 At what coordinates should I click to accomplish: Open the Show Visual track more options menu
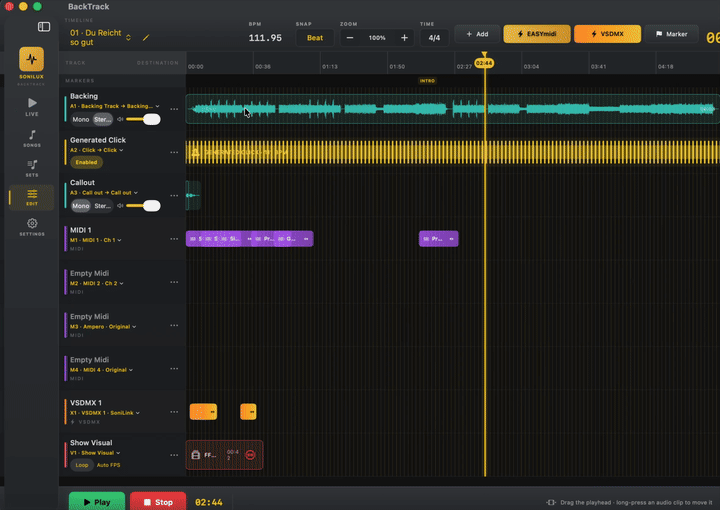pyautogui.click(x=174, y=455)
